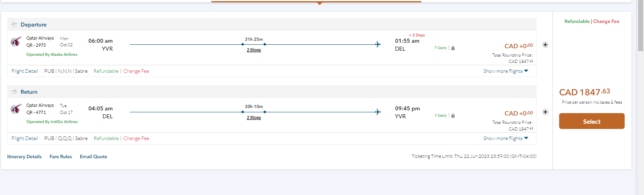View the 2 Stops details for DEL to YVR
Viewport: 644px width, 195px height.
click(x=254, y=117)
